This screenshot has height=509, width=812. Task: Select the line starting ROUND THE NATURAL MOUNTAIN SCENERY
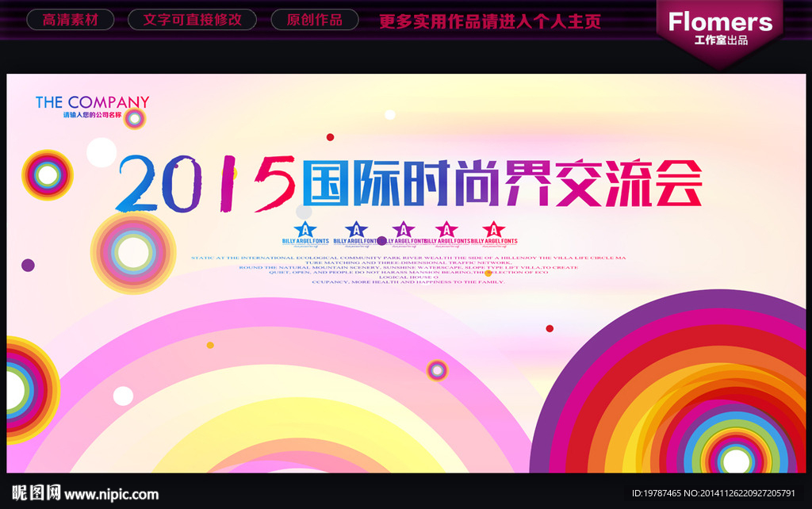408,267
